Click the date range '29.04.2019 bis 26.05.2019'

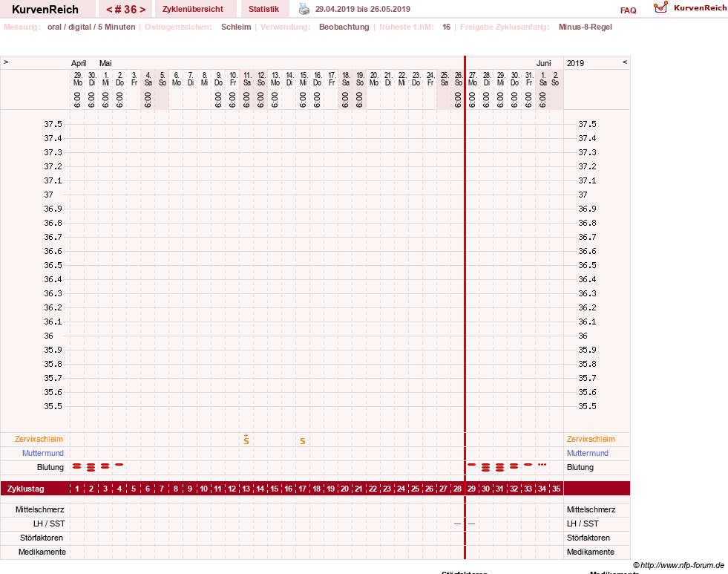point(363,9)
